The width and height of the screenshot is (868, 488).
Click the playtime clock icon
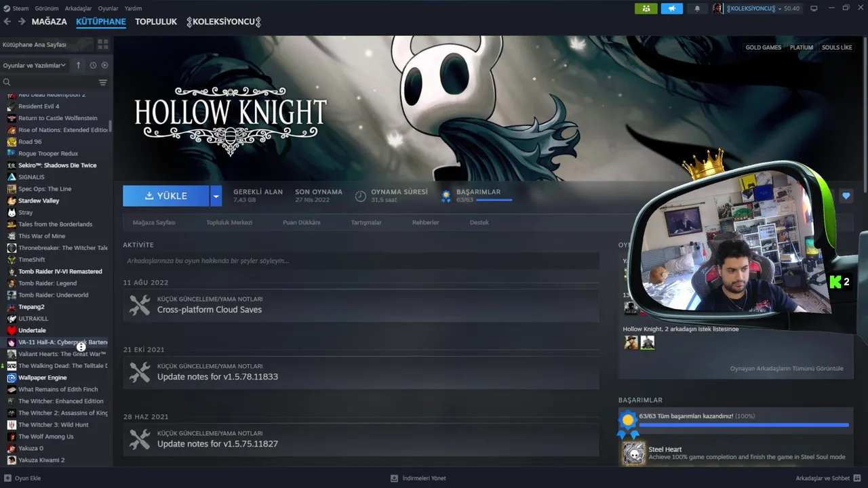click(x=361, y=196)
